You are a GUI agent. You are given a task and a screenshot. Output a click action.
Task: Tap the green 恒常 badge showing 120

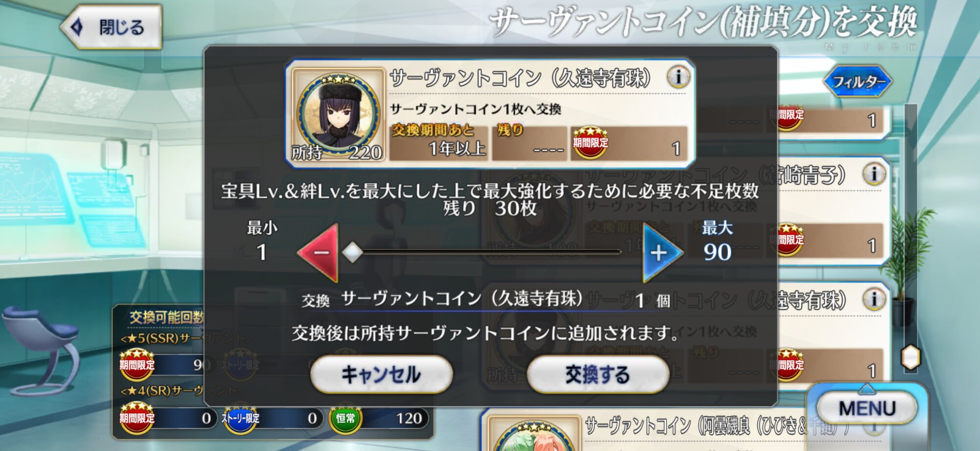(x=345, y=418)
